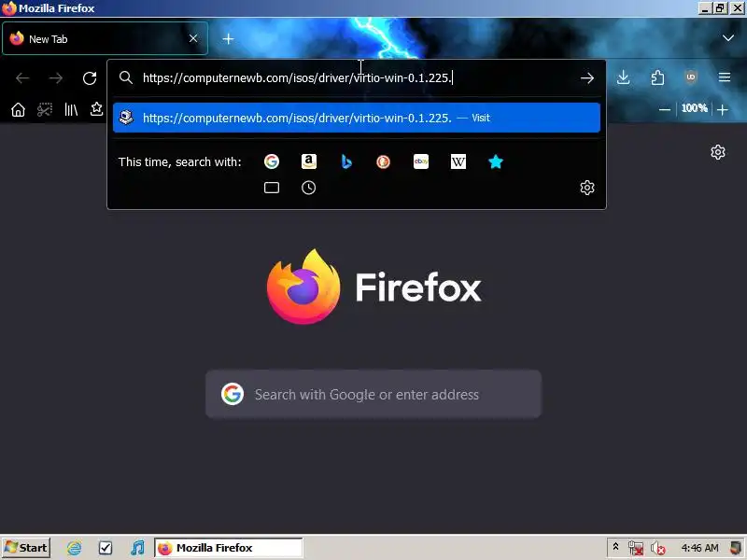This screenshot has height=560, width=747.
Task: Search this time with Google
Action: coord(272,161)
